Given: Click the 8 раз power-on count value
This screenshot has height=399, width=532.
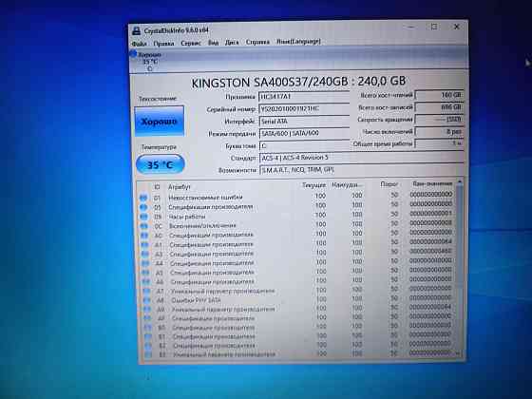Looking at the screenshot, I should point(439,132).
